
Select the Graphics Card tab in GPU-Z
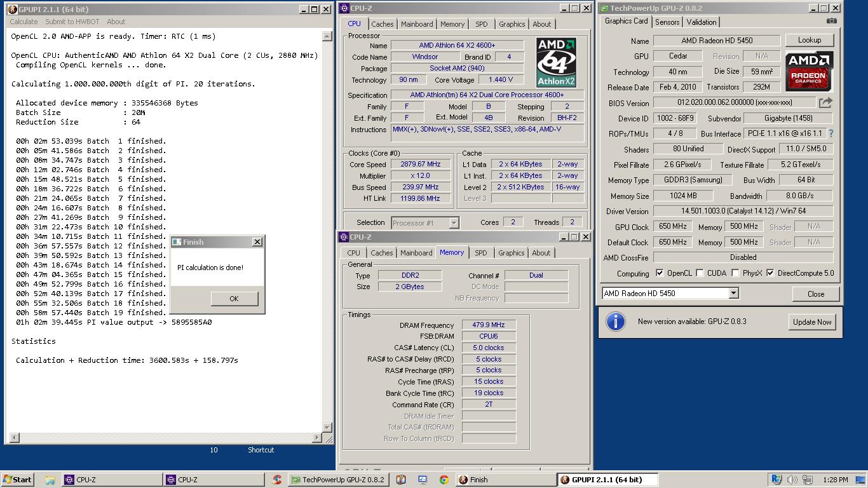626,21
